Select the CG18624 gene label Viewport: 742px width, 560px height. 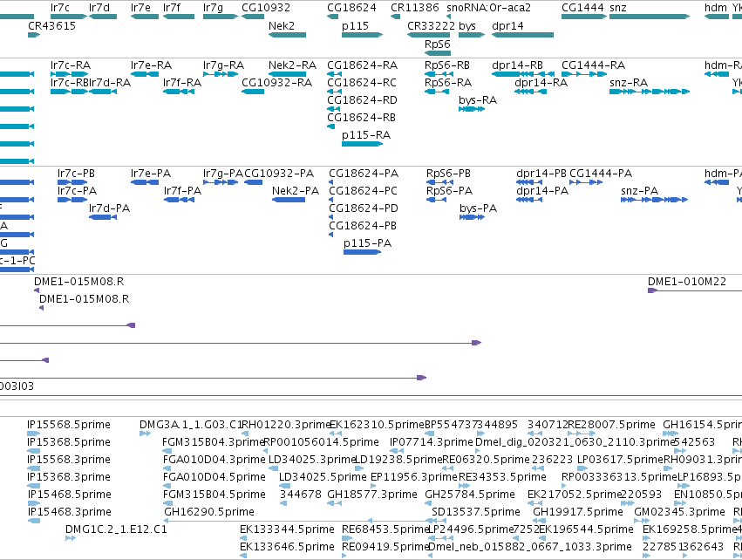point(351,8)
